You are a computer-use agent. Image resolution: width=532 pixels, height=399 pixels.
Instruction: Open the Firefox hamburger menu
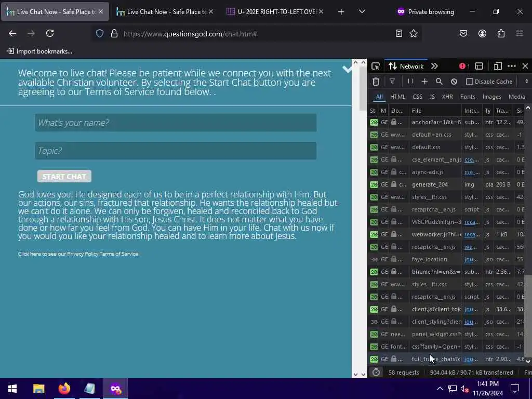pos(520,33)
